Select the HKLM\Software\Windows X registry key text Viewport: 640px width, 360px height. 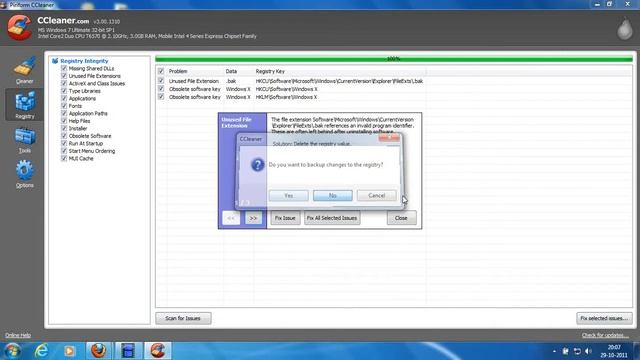pos(287,97)
